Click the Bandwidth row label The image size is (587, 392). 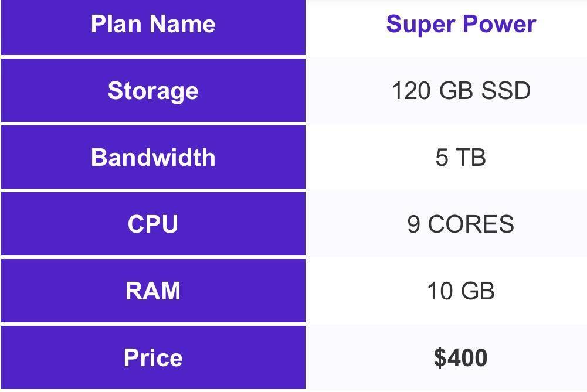click(x=153, y=157)
